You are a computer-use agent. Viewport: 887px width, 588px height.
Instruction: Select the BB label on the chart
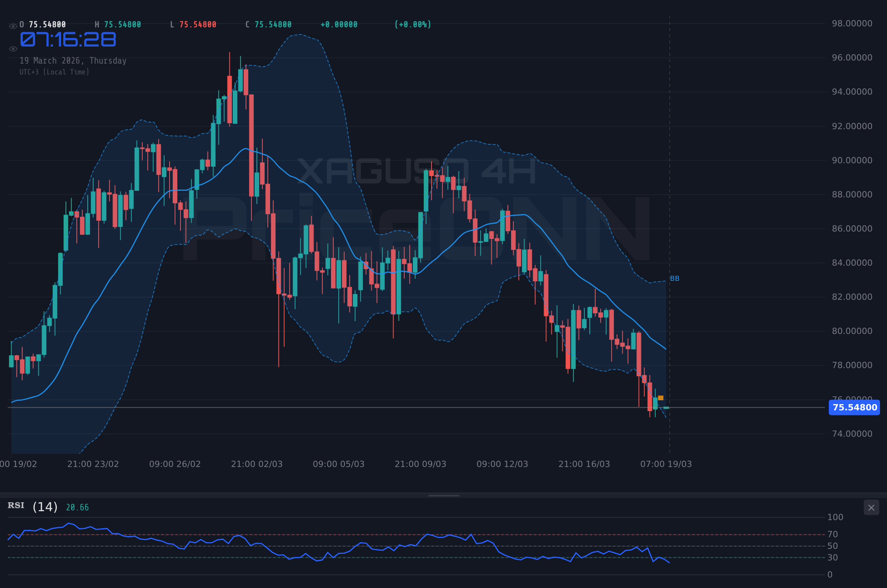point(674,278)
